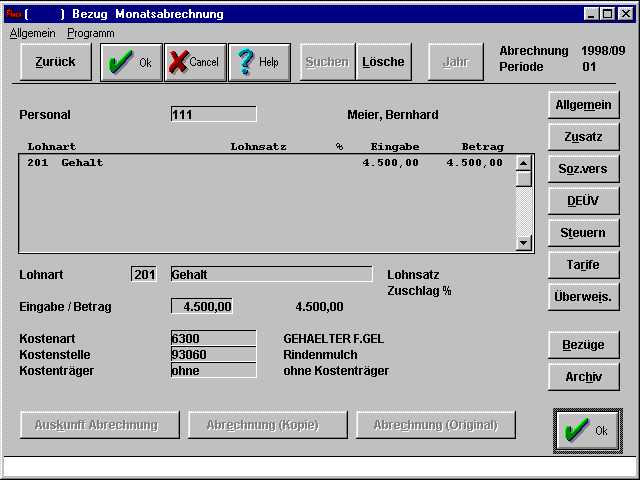
Task: Click the application icon in the title bar
Action: pyautogui.click(x=13, y=14)
